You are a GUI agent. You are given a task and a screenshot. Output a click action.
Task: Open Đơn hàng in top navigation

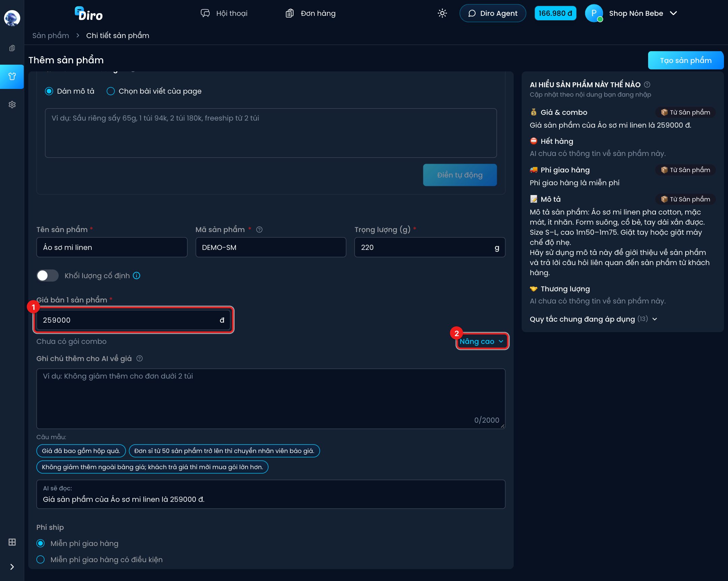(311, 13)
